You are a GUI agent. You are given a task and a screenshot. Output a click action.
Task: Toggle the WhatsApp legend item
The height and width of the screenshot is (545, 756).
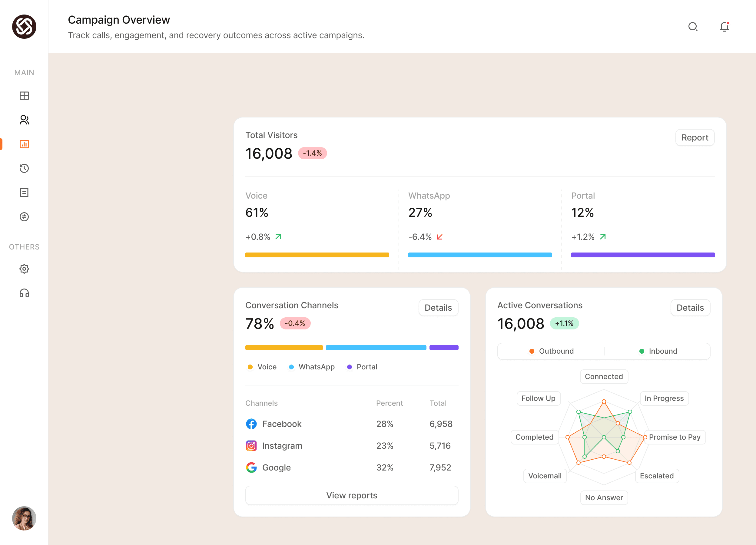point(311,367)
